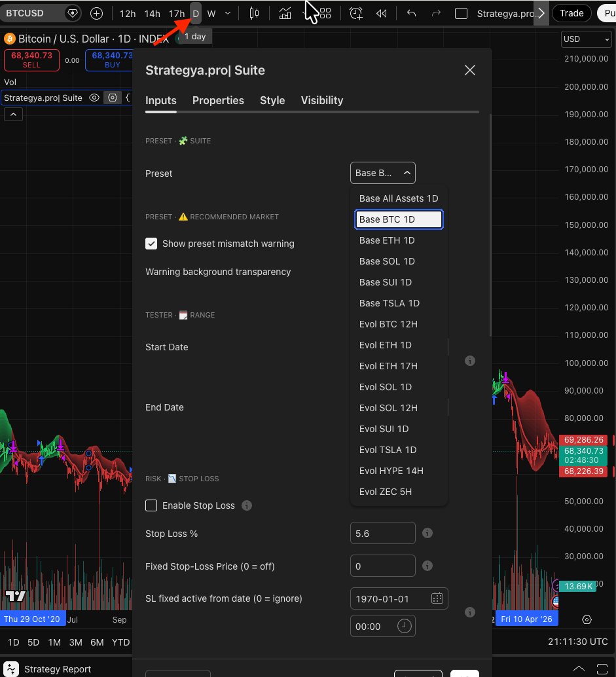Enable the Stop Loss checkbox
The height and width of the screenshot is (677, 616).
(151, 505)
